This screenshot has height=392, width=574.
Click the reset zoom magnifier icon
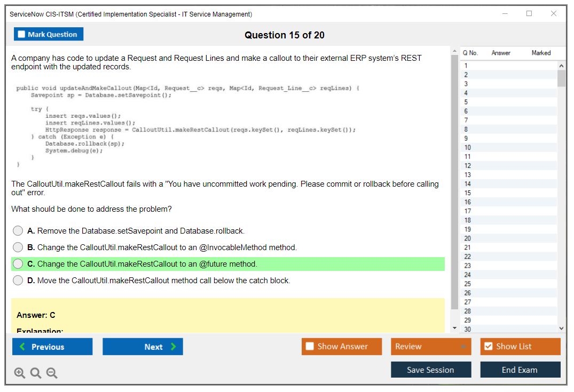coord(35,373)
